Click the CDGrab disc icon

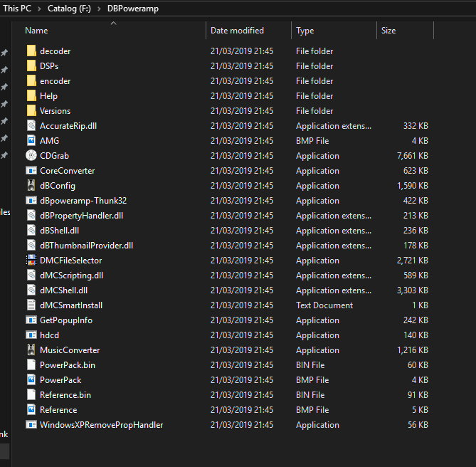click(31, 156)
